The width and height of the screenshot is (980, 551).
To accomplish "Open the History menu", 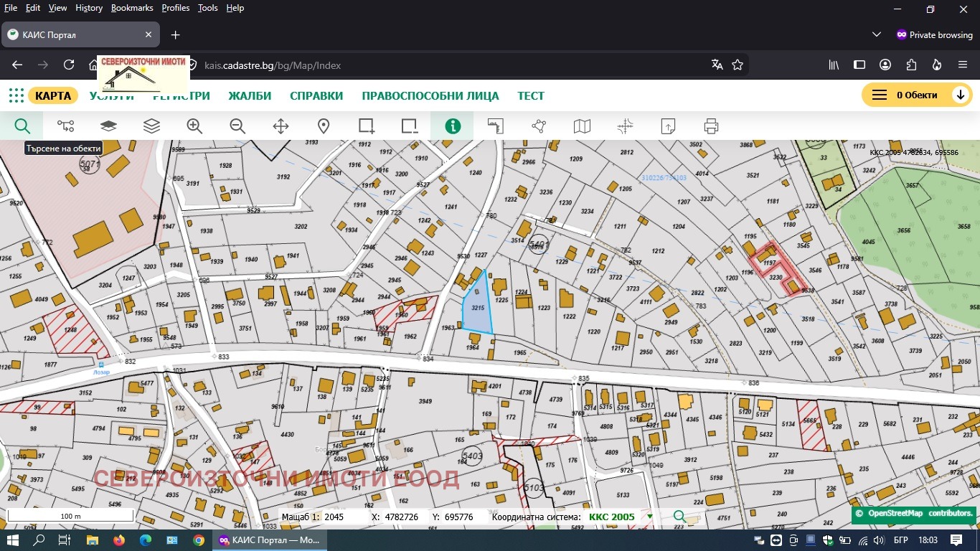I will coord(89,8).
